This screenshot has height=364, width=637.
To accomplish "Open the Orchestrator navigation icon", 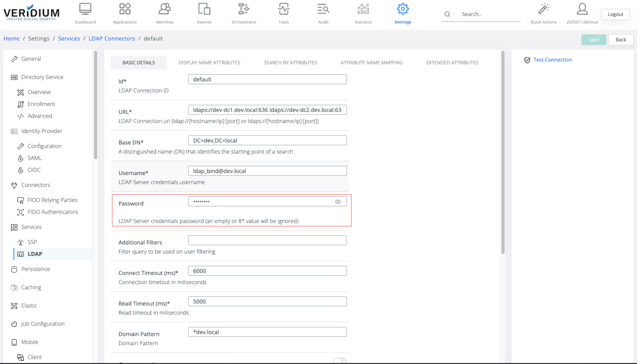I will pos(244,10).
